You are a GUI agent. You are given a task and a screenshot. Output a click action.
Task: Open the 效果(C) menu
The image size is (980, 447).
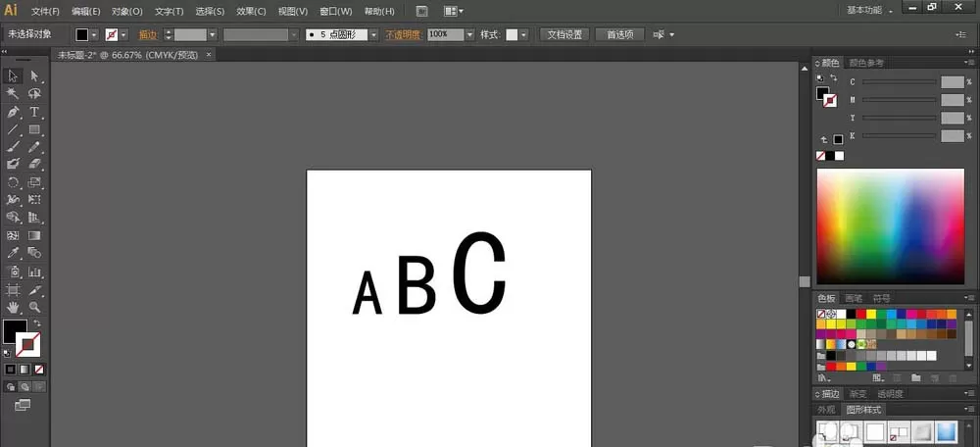(x=251, y=11)
